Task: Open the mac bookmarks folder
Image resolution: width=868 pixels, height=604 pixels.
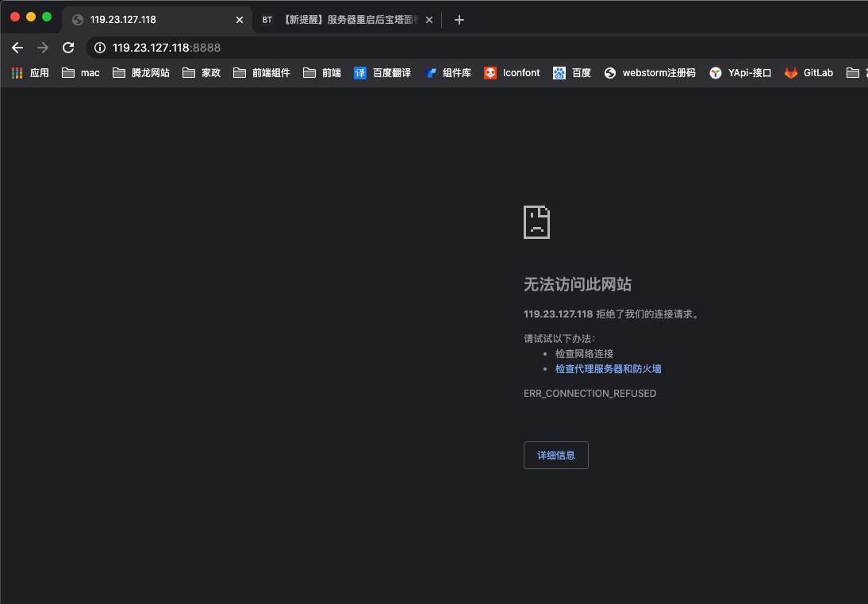Action: 81,73
